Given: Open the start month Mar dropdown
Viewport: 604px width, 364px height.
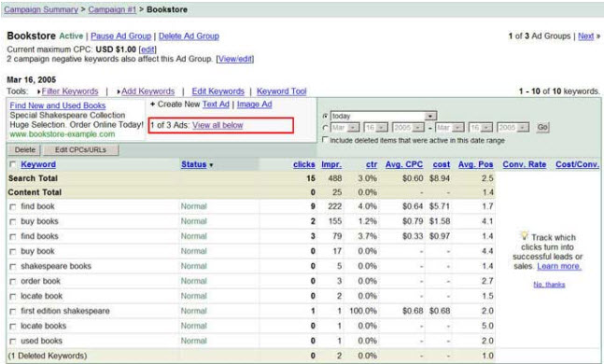Looking at the screenshot, I should coord(345,128).
